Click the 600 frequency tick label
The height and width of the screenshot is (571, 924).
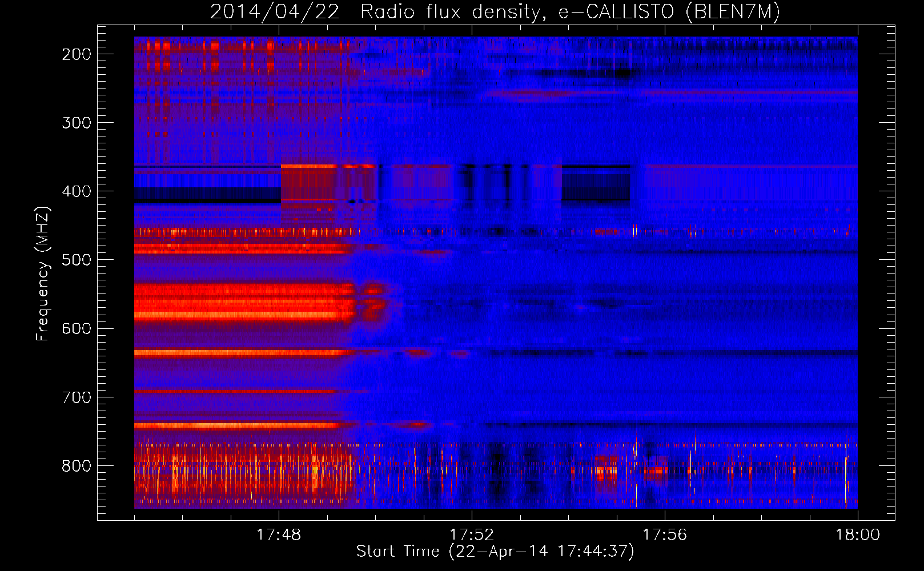77,328
